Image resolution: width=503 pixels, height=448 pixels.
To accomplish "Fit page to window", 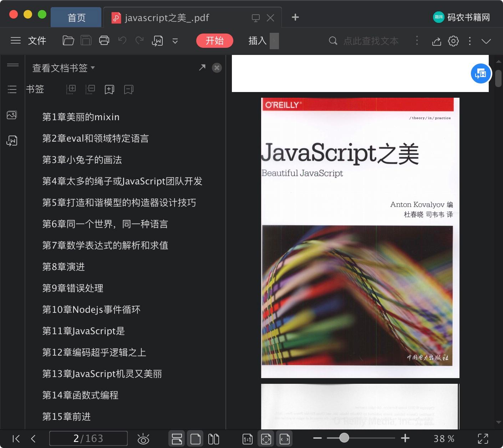I will point(266,439).
